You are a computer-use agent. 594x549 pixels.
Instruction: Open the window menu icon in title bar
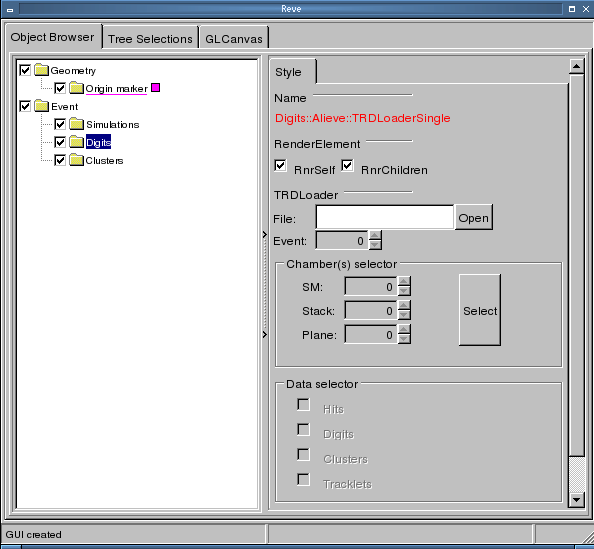click(10, 9)
